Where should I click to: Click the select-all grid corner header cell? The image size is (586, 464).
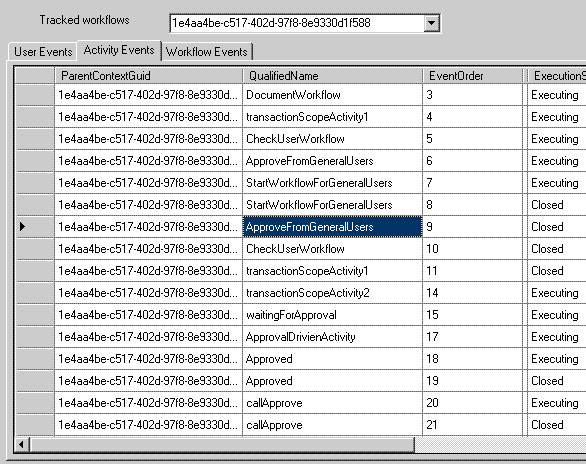[35, 76]
